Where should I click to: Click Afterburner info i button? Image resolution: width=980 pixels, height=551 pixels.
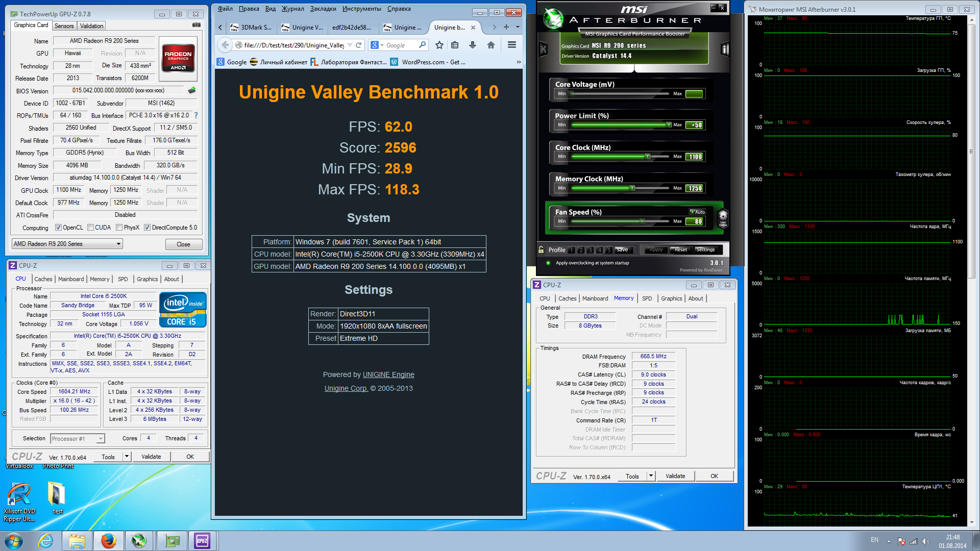pos(724,49)
